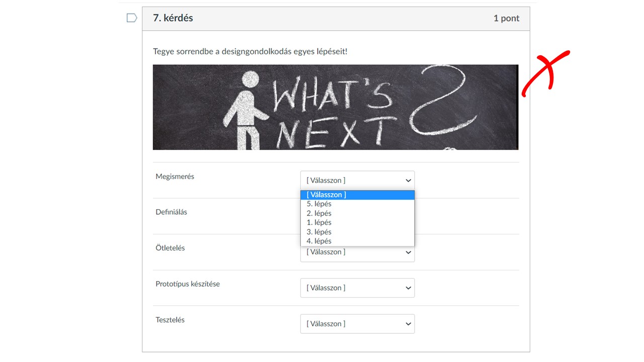Viewport: 644px width, 362px height.
Task: Click the 'What's Next' chalkboard image
Action: point(336,107)
